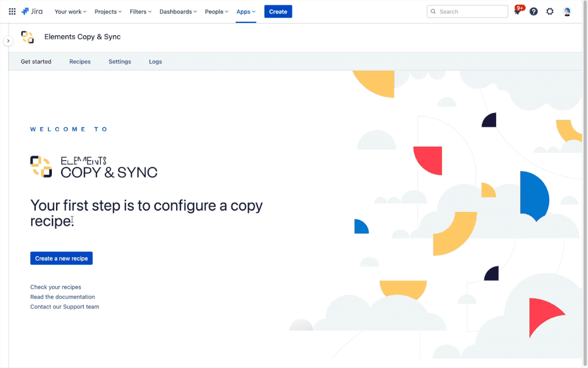Click the WELCOME TO heading text
The width and height of the screenshot is (588, 368).
coord(69,129)
